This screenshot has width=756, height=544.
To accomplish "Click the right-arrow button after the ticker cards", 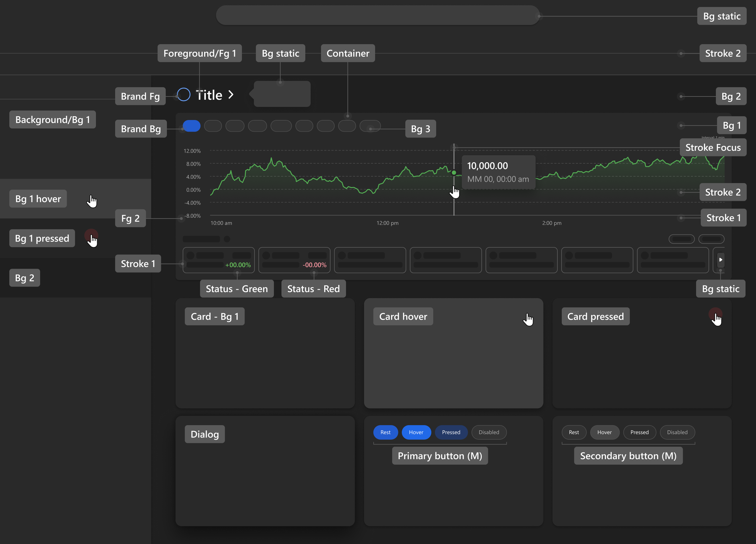I will click(720, 260).
